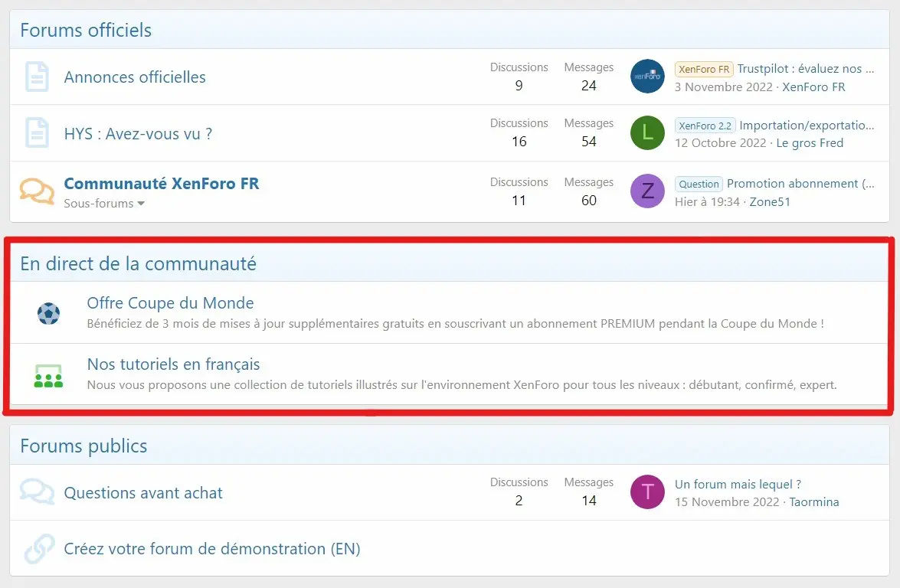Click the Communauté XenForo FR chat bubbles icon
The image size is (900, 588).
[37, 191]
